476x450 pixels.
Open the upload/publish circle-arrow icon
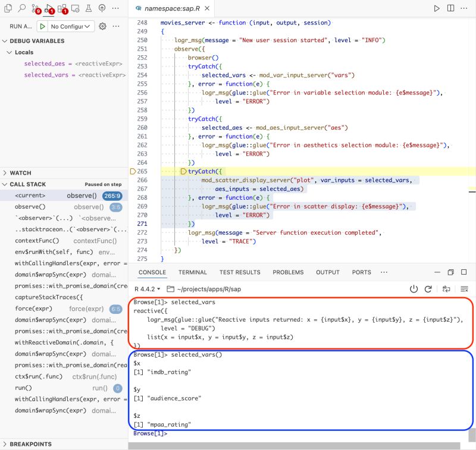pos(102,8)
